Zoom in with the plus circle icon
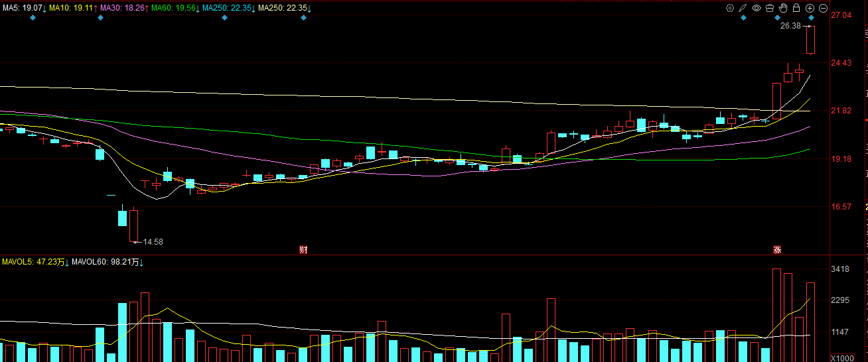The height and width of the screenshot is (362, 868). pyautogui.click(x=810, y=8)
